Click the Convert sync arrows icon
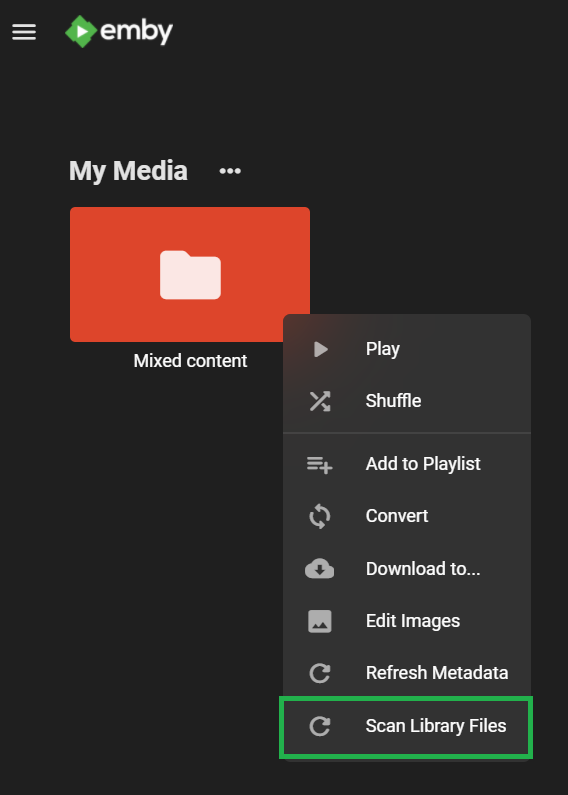The image size is (568, 795). [320, 516]
